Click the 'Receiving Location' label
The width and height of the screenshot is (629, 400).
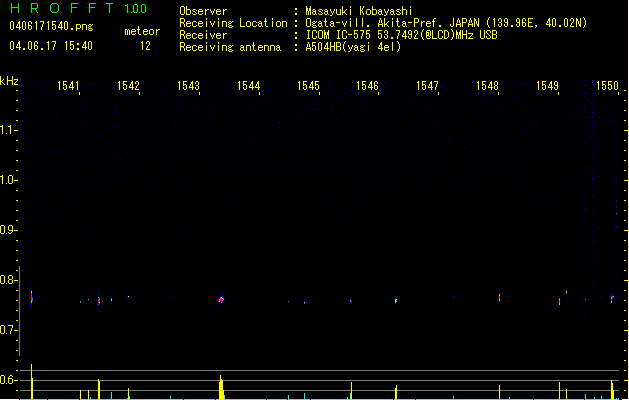pos(233,23)
